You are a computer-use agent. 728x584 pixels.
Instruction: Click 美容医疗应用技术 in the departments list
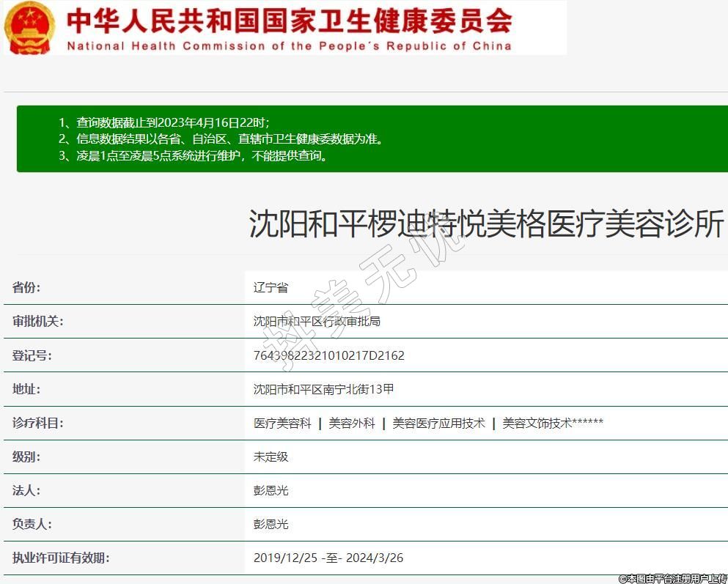pos(438,423)
